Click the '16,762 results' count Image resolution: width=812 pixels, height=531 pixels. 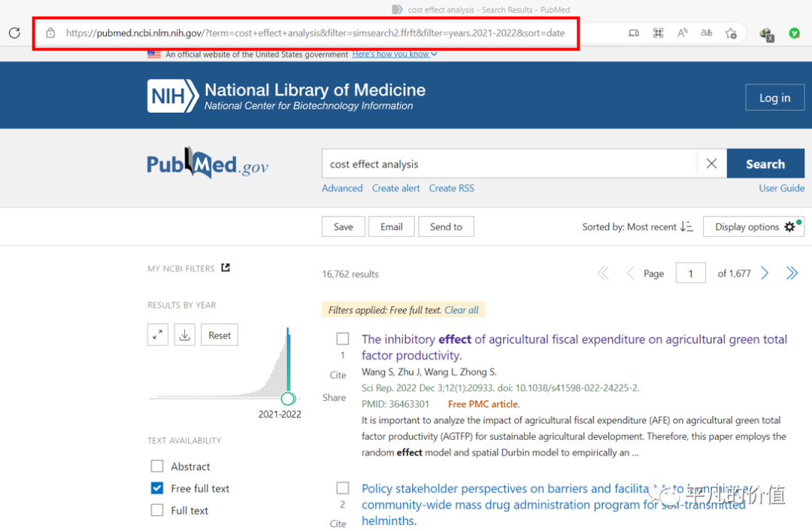(x=350, y=274)
